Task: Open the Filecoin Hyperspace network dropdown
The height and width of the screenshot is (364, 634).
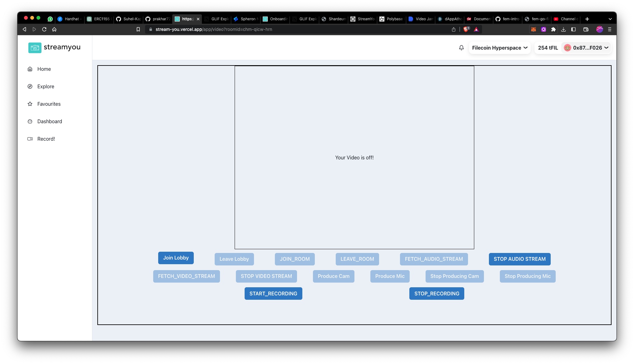Action: click(499, 48)
